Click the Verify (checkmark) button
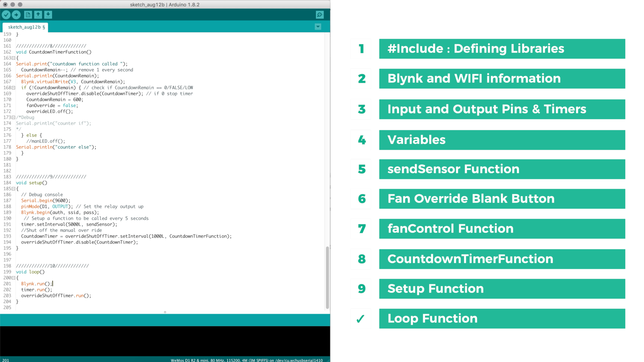 click(x=6, y=15)
